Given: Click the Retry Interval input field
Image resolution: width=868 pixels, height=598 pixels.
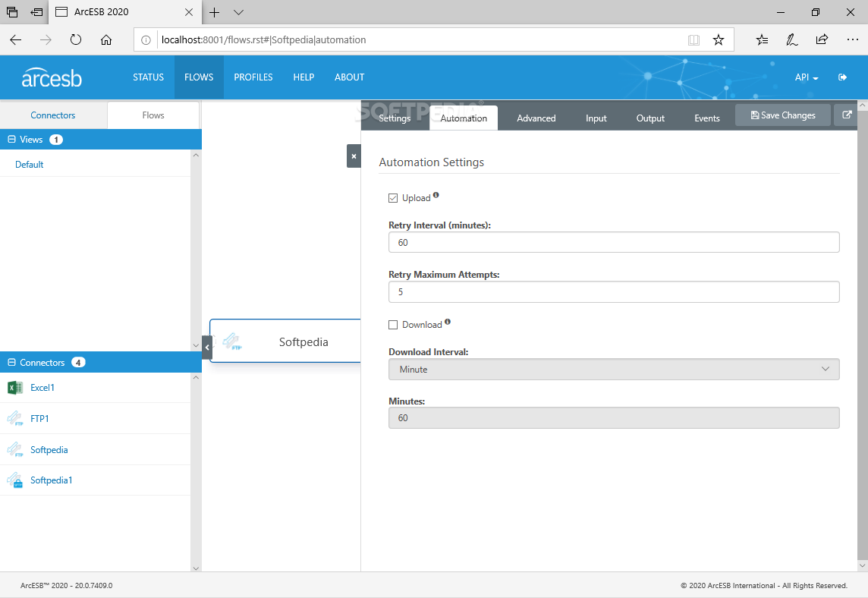Looking at the screenshot, I should (614, 243).
